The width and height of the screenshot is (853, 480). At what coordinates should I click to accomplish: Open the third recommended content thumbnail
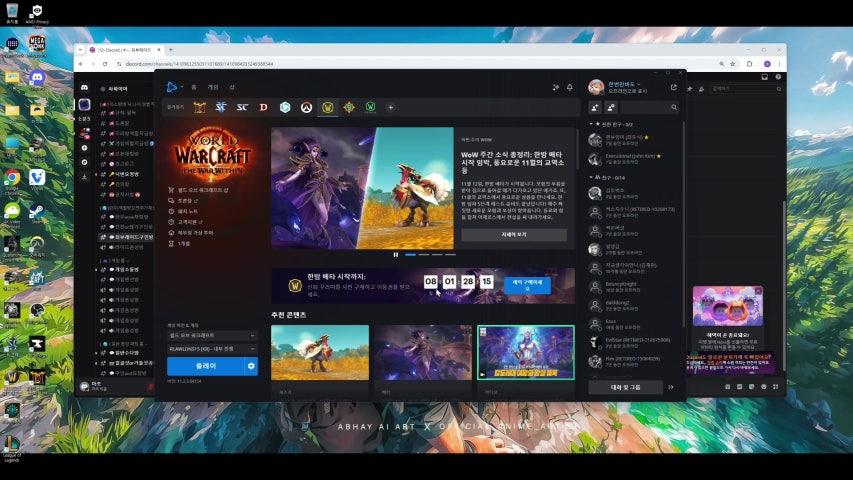526,352
